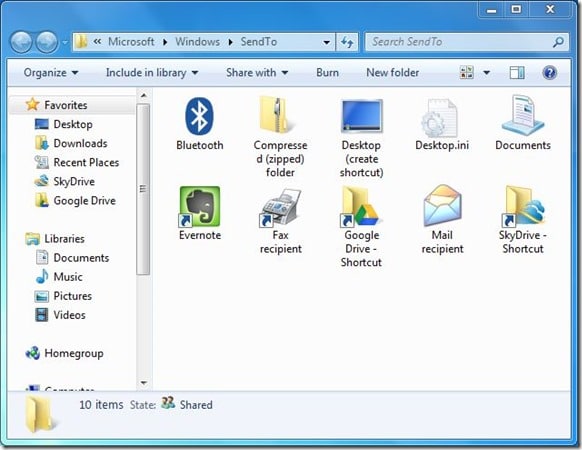Click the search magnifier icon

pos(558,42)
